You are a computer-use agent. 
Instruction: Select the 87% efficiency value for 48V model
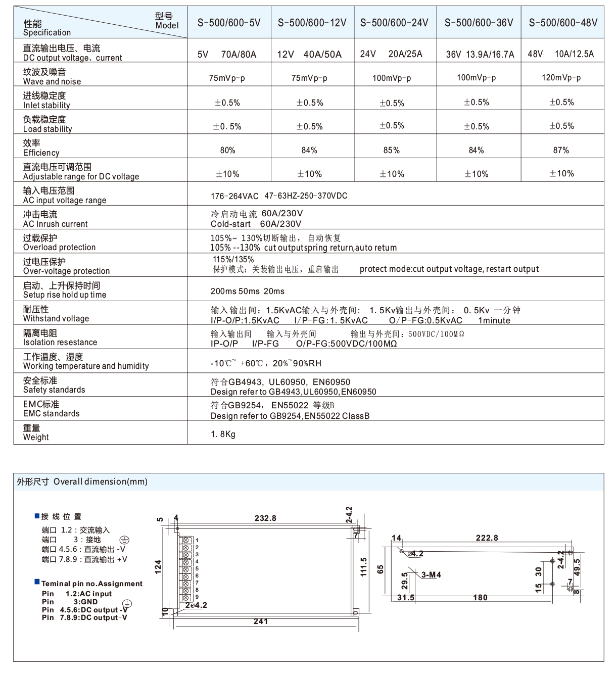pyautogui.click(x=562, y=150)
